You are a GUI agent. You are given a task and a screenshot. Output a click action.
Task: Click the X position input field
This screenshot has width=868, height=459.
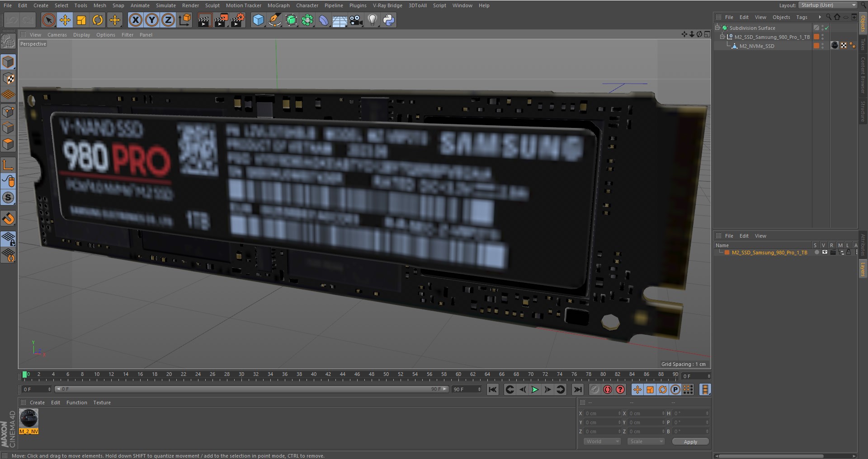point(603,413)
